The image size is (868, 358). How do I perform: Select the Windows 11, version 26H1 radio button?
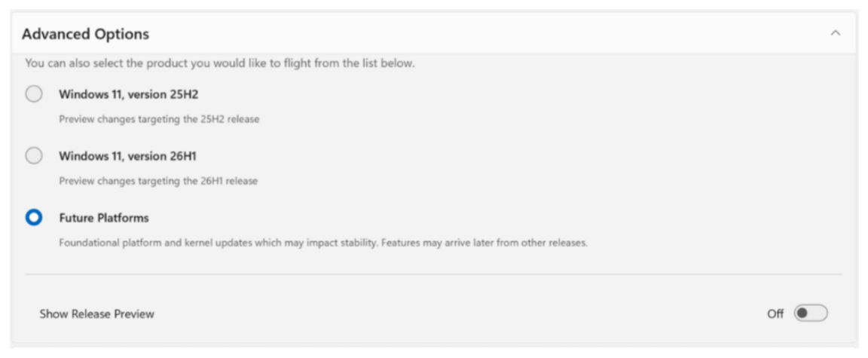click(x=34, y=156)
